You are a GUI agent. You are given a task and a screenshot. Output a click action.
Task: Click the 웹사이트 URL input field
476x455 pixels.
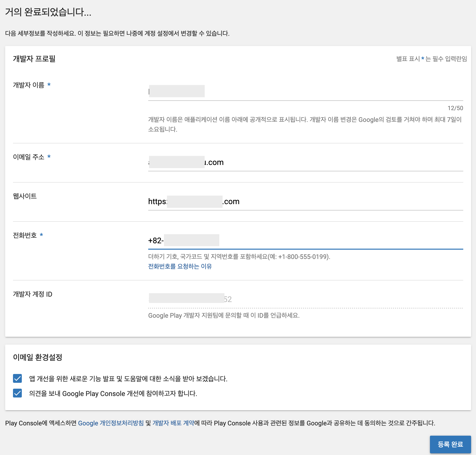coord(305,201)
